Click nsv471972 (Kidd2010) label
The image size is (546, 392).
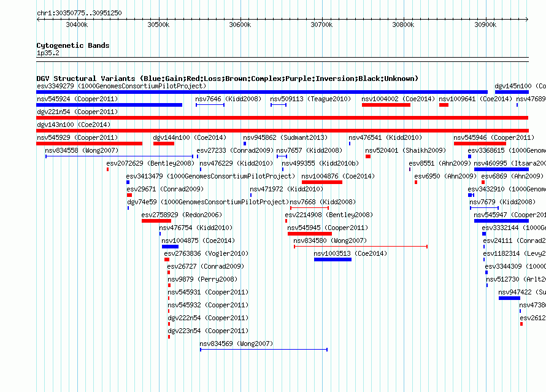tap(286, 189)
